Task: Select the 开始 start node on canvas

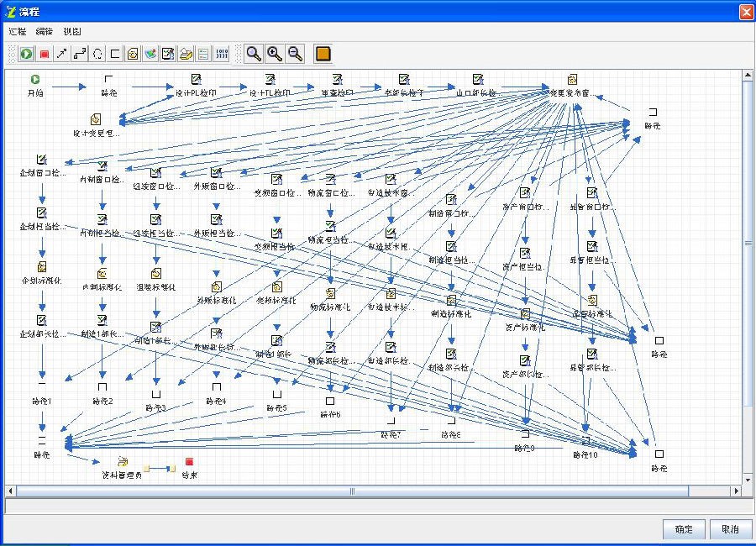Action: [x=35, y=80]
